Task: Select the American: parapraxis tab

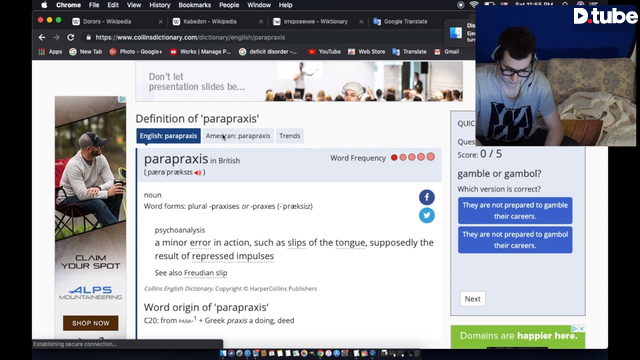Action: [238, 136]
